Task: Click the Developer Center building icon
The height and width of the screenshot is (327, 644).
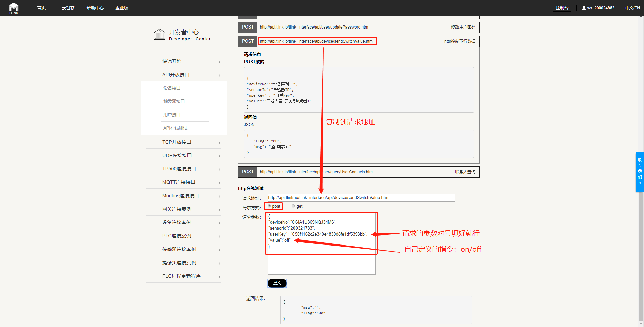Action: click(160, 34)
